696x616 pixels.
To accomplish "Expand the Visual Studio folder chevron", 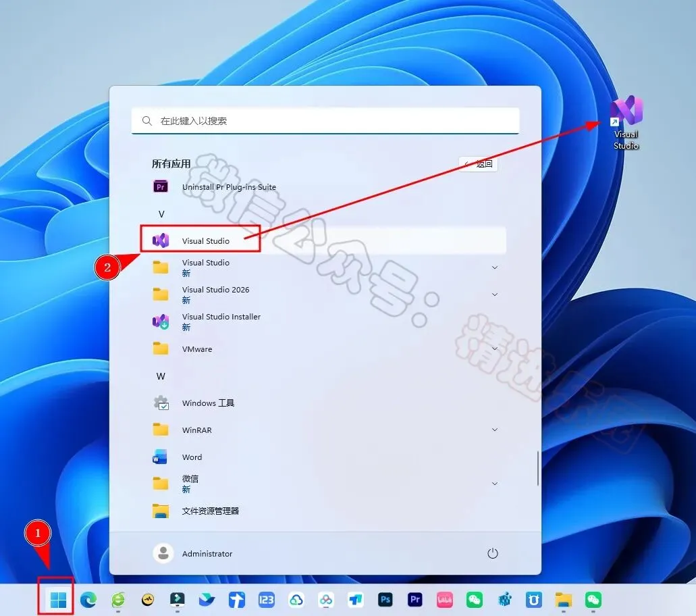I will (495, 267).
